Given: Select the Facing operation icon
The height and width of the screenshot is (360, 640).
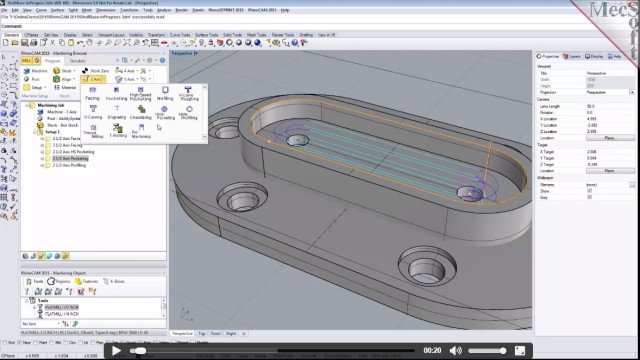Looking at the screenshot, I should (92, 93).
